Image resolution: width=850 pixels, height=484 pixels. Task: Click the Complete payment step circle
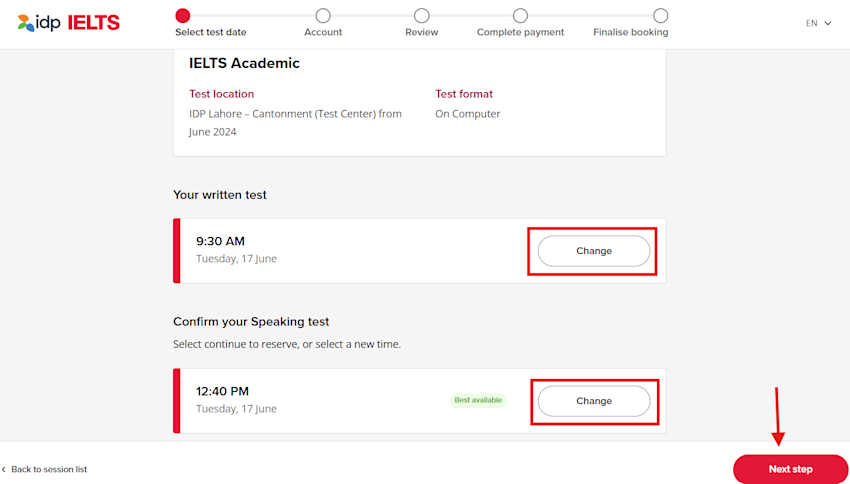[520, 15]
